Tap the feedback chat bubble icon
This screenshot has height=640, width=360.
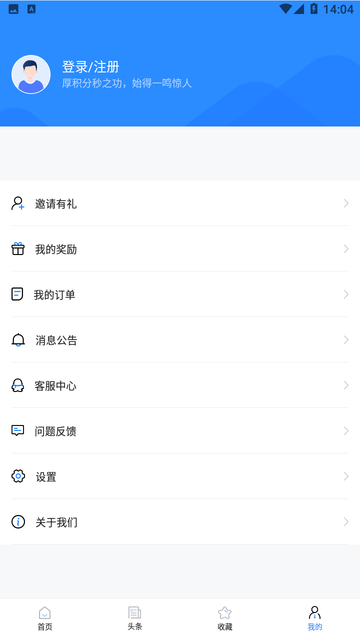point(18,431)
